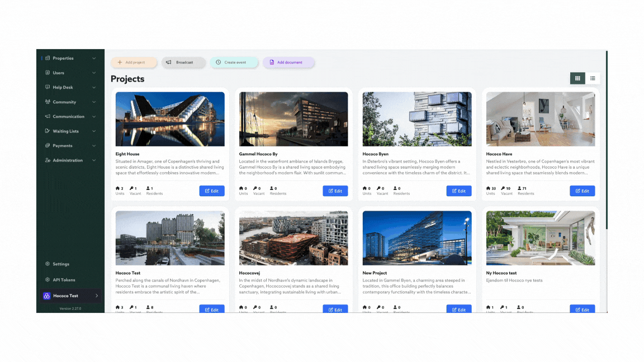Click the Payments icon in sidebar
This screenshot has height=362, width=644.
(48, 145)
